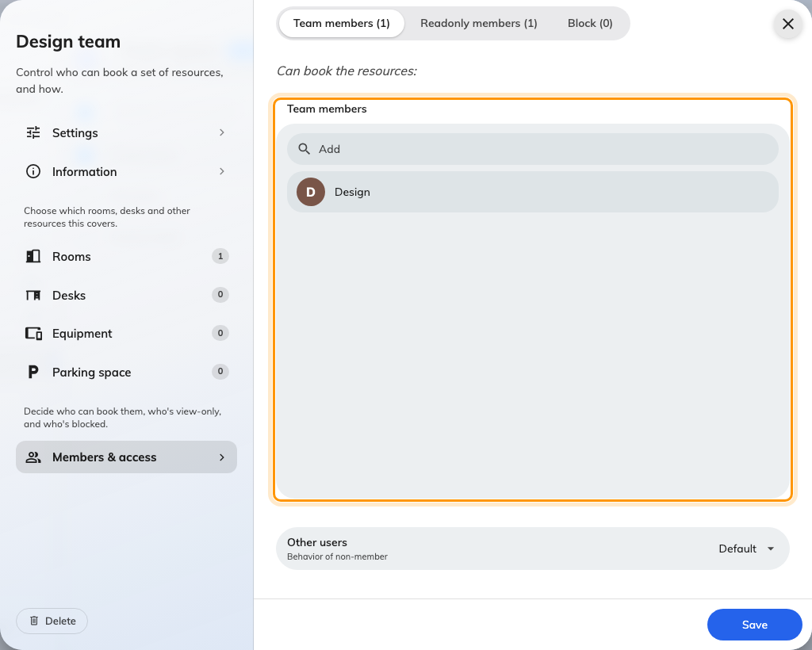Viewport: 812px width, 650px height.
Task: Click the Other users dropdown arrow
Action: 771,549
